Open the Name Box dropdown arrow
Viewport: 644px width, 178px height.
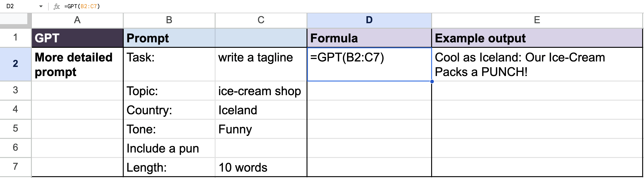click(41, 7)
